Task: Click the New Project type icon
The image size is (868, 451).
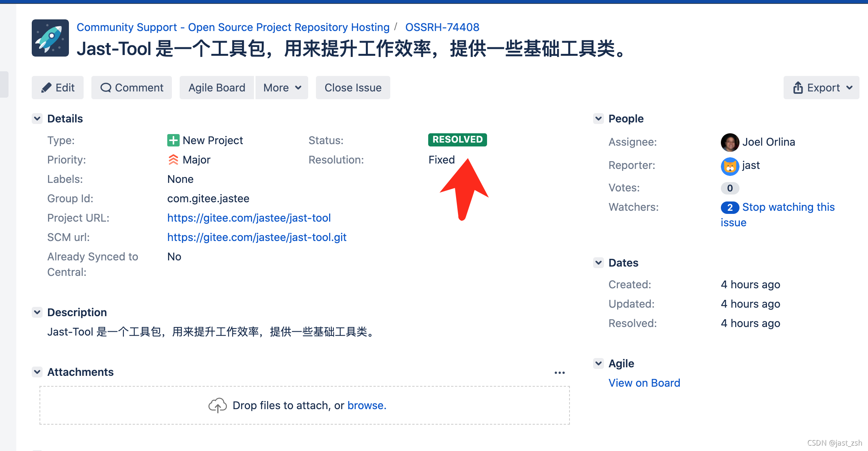Action: 173,140
